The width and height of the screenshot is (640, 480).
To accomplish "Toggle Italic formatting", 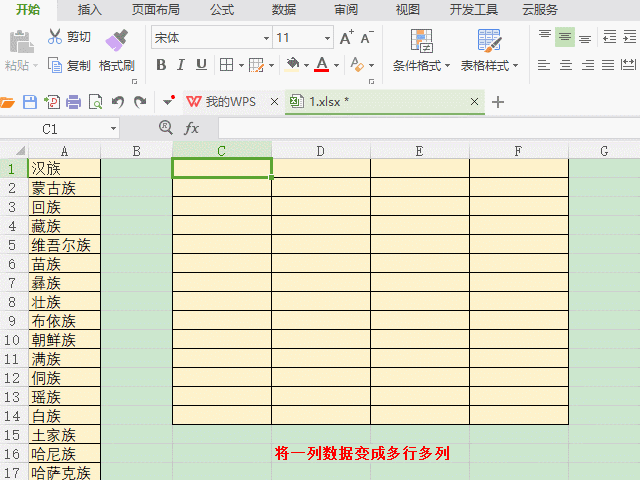I will [x=181, y=65].
